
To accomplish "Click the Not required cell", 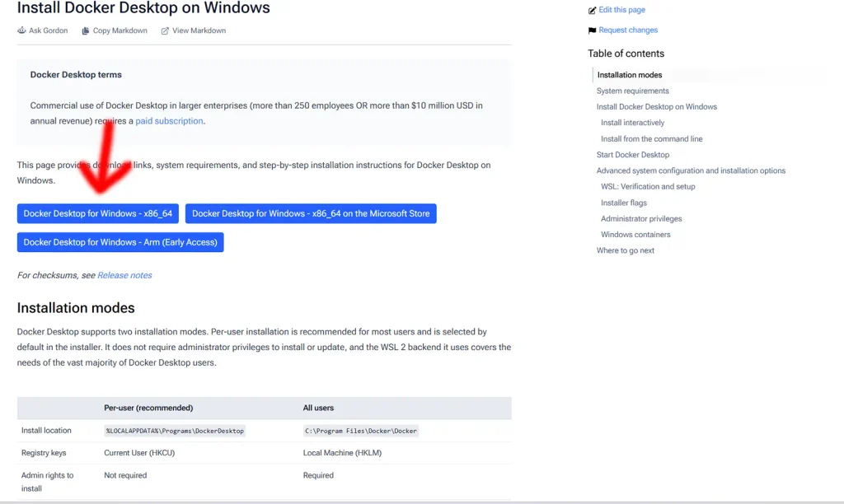I will [125, 475].
